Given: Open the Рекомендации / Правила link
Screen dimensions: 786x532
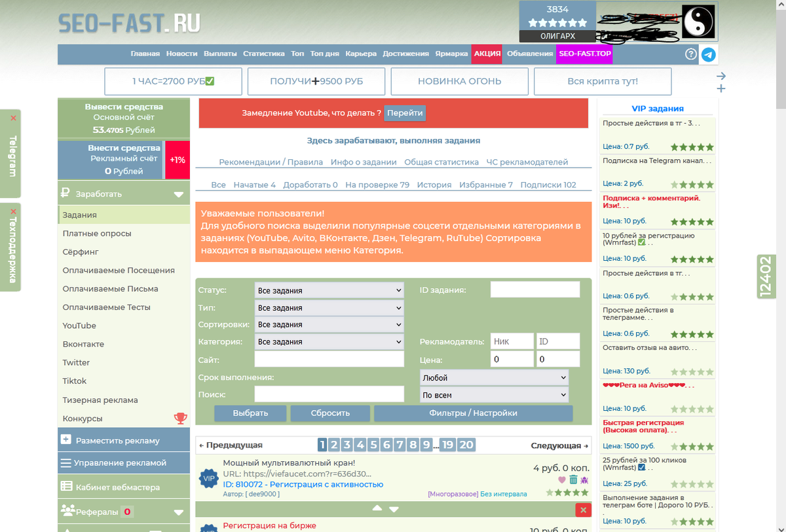Looking at the screenshot, I should pos(271,162).
